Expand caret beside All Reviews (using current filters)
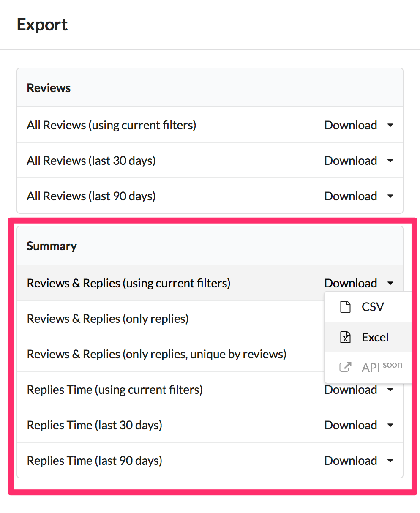 coord(390,126)
